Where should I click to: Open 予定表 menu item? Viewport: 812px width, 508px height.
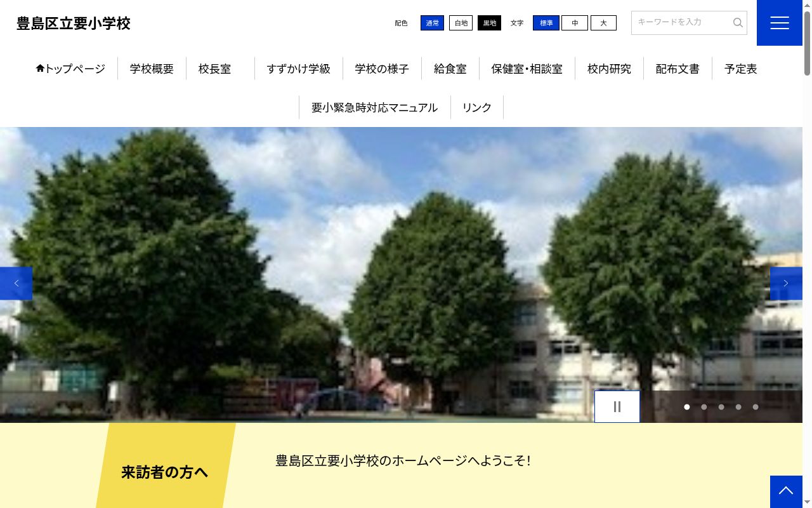(741, 69)
